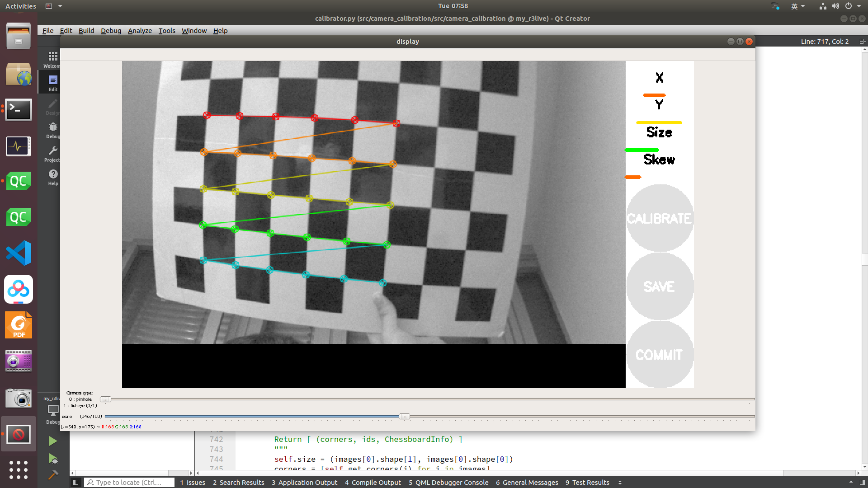Image resolution: width=868 pixels, height=488 pixels.
Task: Click the scale slider handle
Action: point(404,417)
